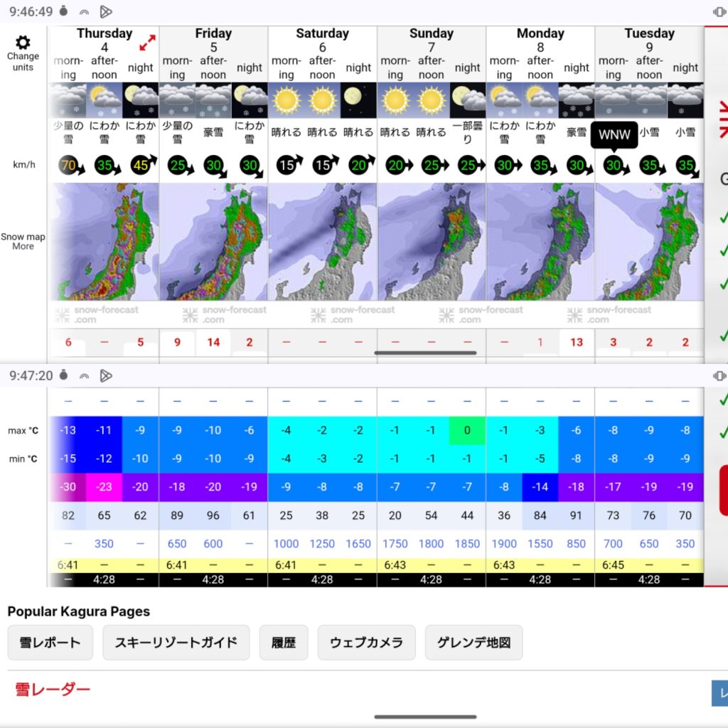Select Saturday night clear moon icon
The image size is (728, 728).
tap(358, 100)
